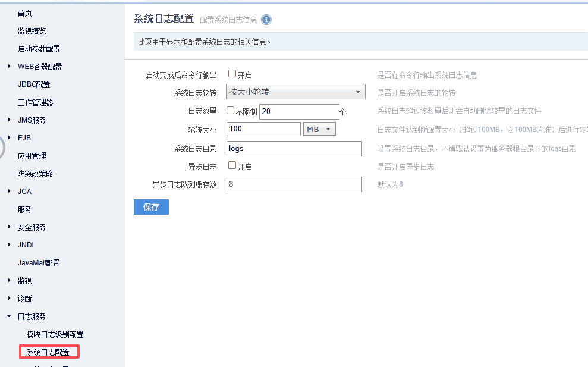Select 系统日志配置 in the sidebar

coord(48,352)
